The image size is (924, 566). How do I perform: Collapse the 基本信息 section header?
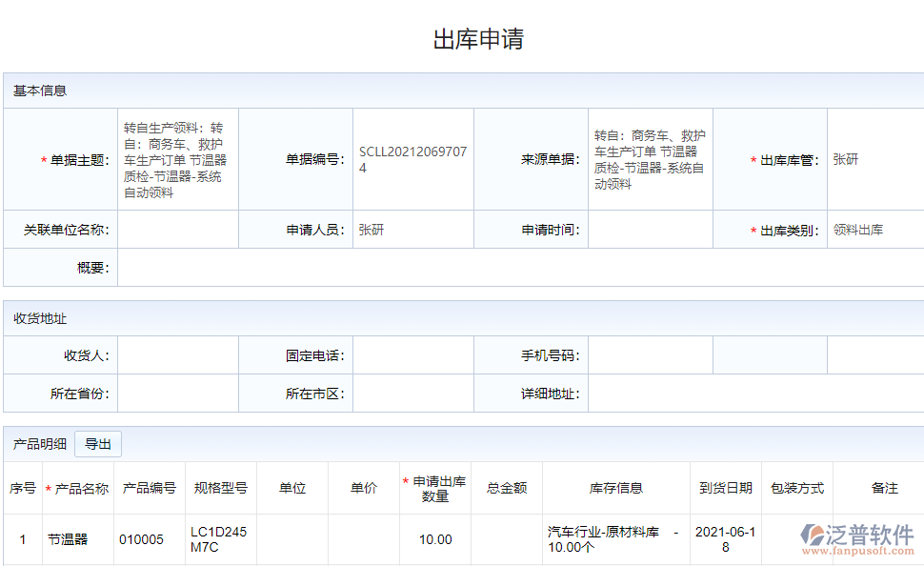[40, 91]
